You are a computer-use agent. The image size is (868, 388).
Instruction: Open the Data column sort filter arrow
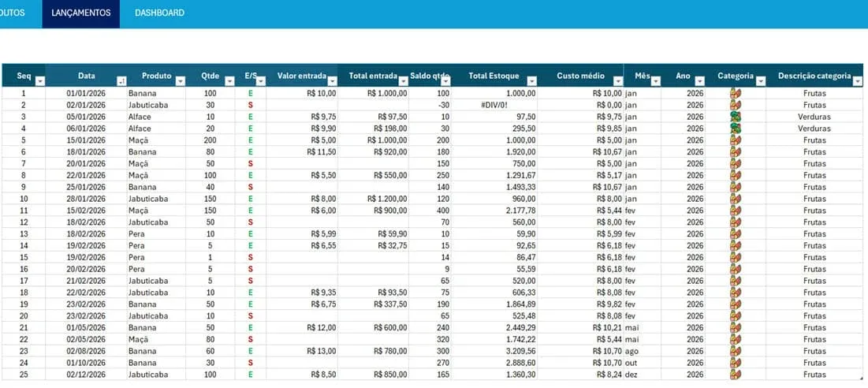121,81
